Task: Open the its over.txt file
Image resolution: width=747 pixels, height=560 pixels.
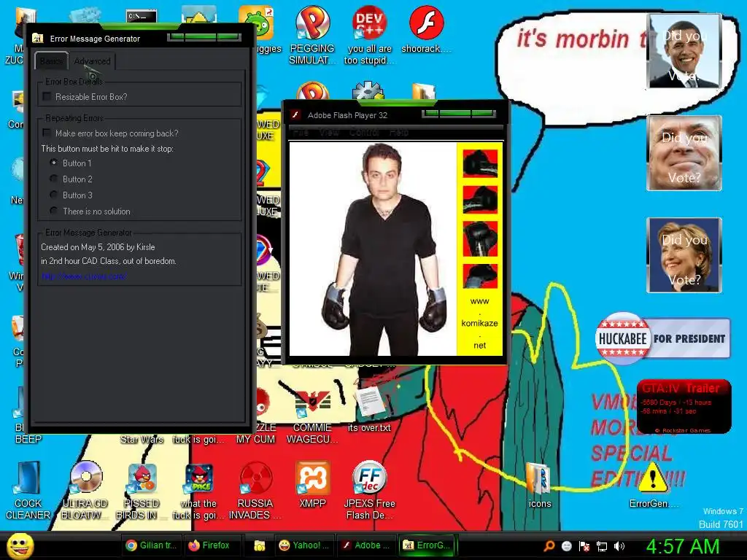Action: [369, 408]
